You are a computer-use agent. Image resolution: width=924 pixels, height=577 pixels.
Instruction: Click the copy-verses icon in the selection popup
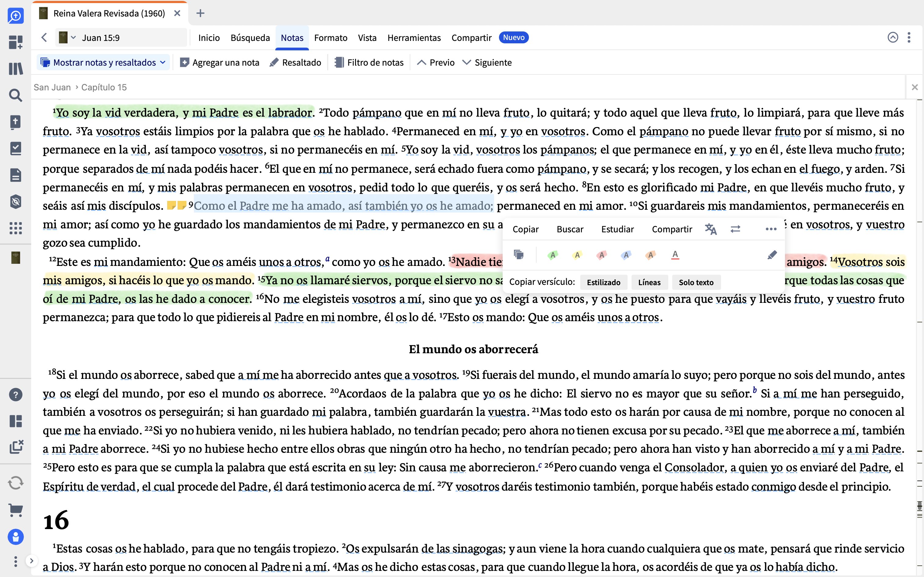tap(519, 255)
